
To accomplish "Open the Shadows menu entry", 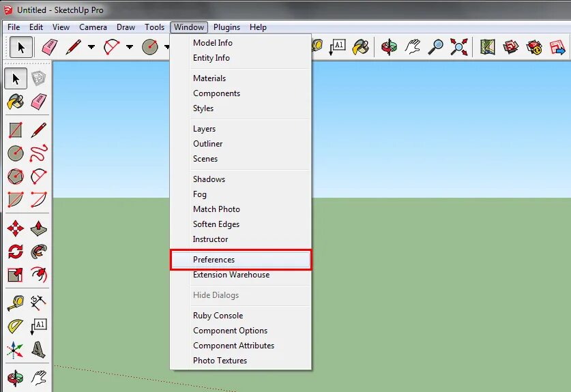I will coord(241,179).
